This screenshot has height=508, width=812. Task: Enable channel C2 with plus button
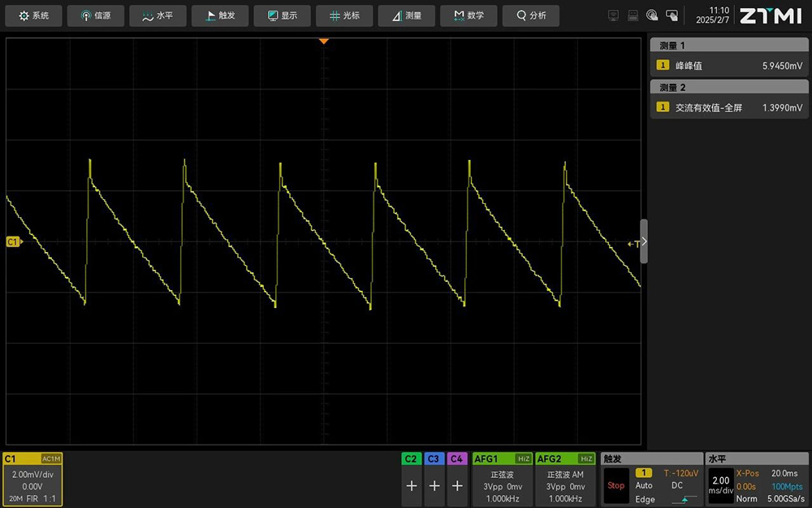412,485
